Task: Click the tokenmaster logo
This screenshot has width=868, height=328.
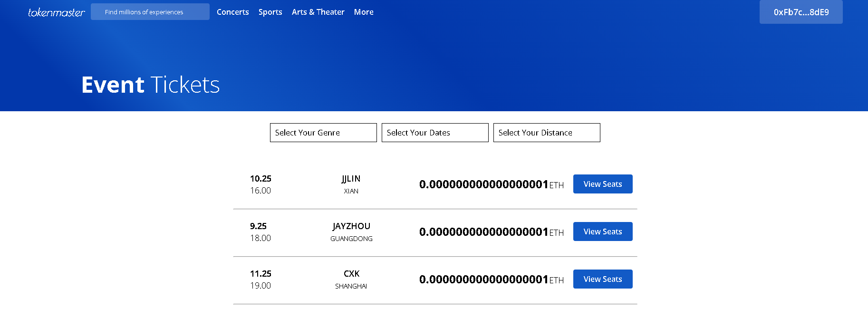Action: (56, 12)
